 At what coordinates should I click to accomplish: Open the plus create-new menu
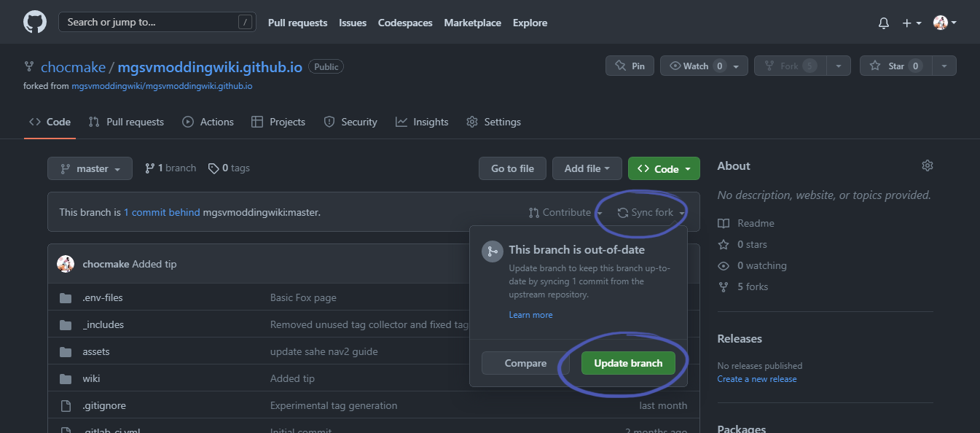(912, 23)
